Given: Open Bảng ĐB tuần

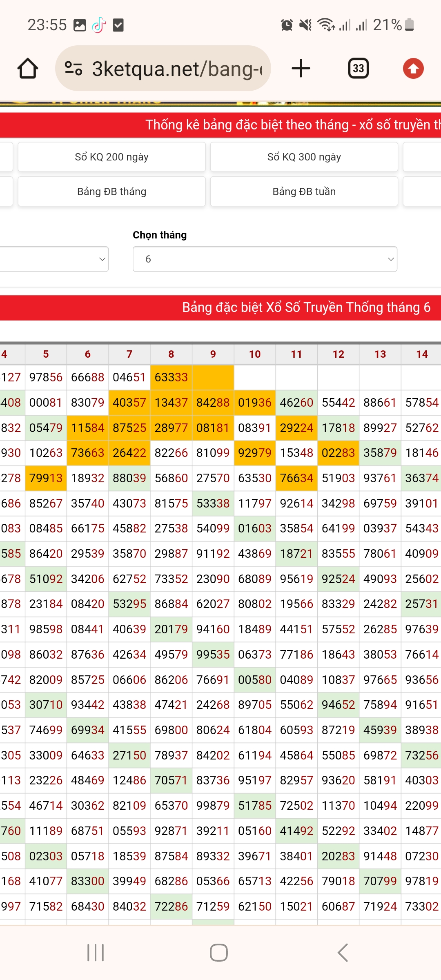Looking at the screenshot, I should [x=304, y=192].
